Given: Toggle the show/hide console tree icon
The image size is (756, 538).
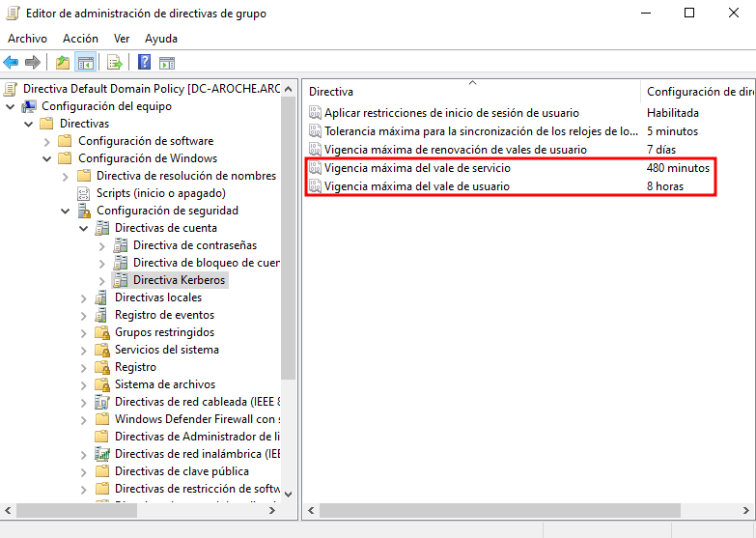Looking at the screenshot, I should [86, 62].
